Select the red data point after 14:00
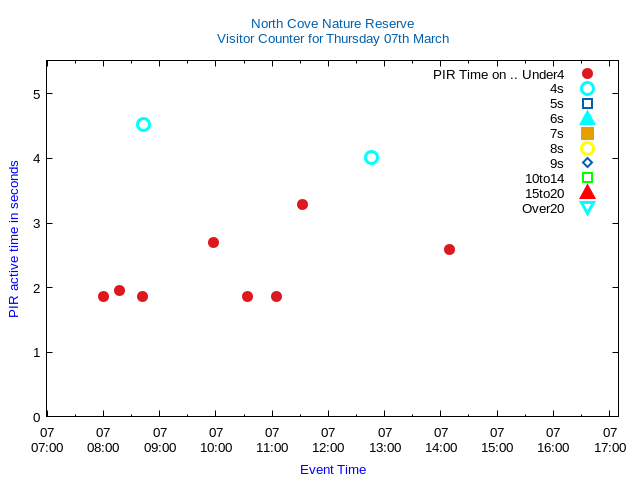The width and height of the screenshot is (640, 480). 449,249
